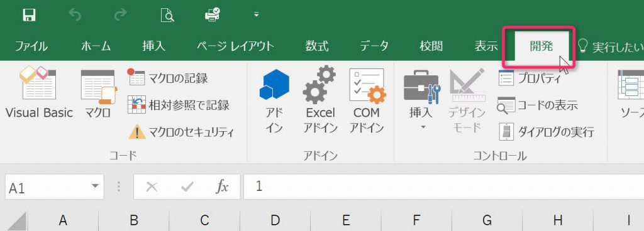Switch to the 挿入 ribbon tab
The height and width of the screenshot is (231, 644).
pos(153,46)
